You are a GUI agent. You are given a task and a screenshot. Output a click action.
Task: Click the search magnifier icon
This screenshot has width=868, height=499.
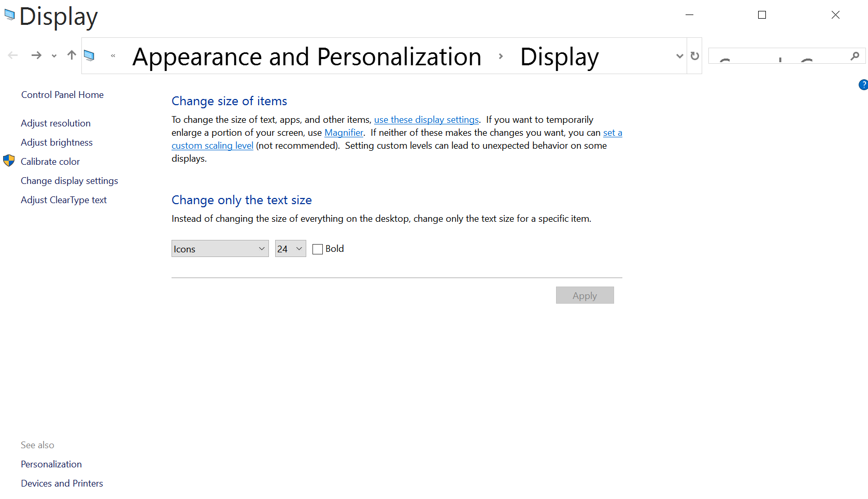(855, 56)
